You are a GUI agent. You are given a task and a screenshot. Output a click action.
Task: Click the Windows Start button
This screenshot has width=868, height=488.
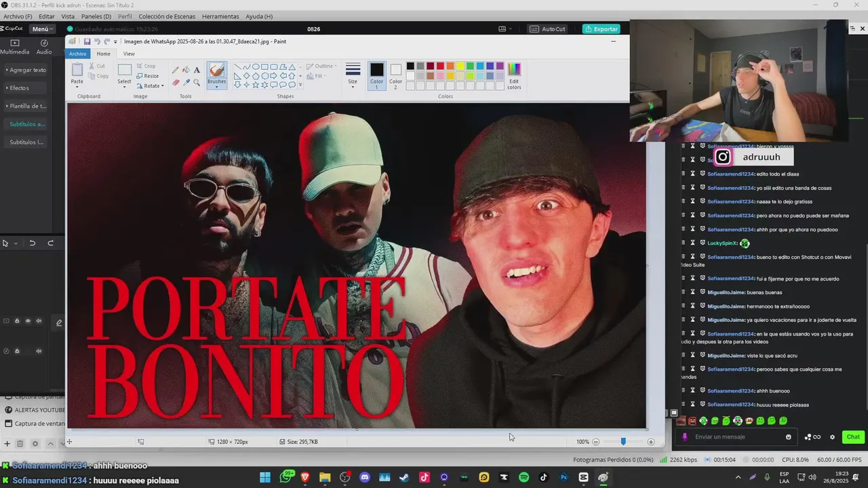(x=265, y=477)
